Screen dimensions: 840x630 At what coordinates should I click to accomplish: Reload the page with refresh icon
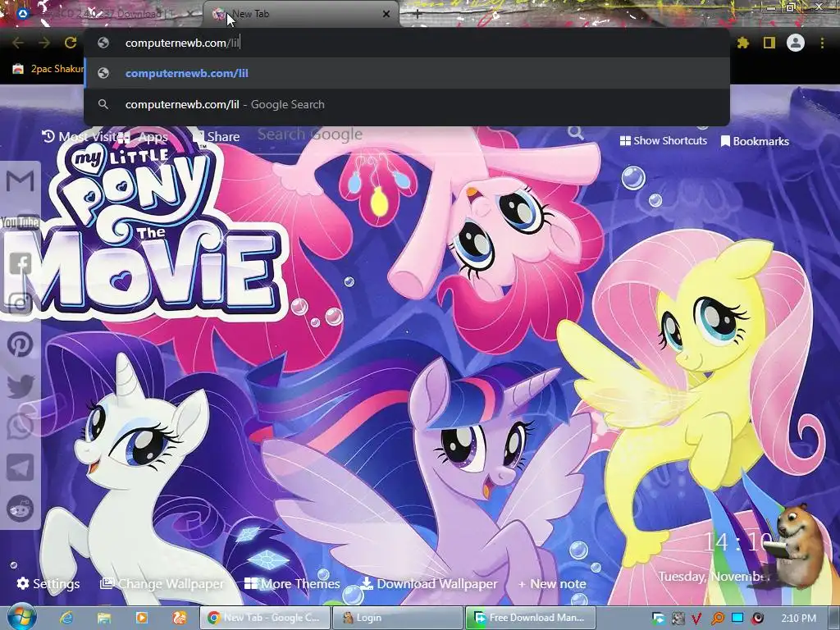(71, 43)
